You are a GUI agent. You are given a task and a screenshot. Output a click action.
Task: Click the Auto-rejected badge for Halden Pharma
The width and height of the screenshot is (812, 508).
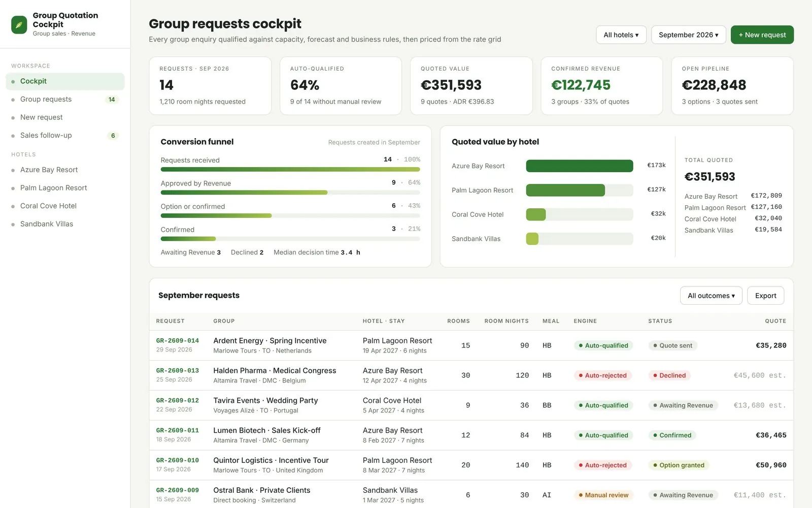(603, 375)
